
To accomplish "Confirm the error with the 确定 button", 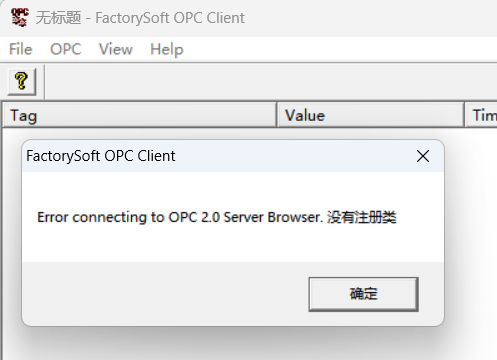I will [x=363, y=294].
